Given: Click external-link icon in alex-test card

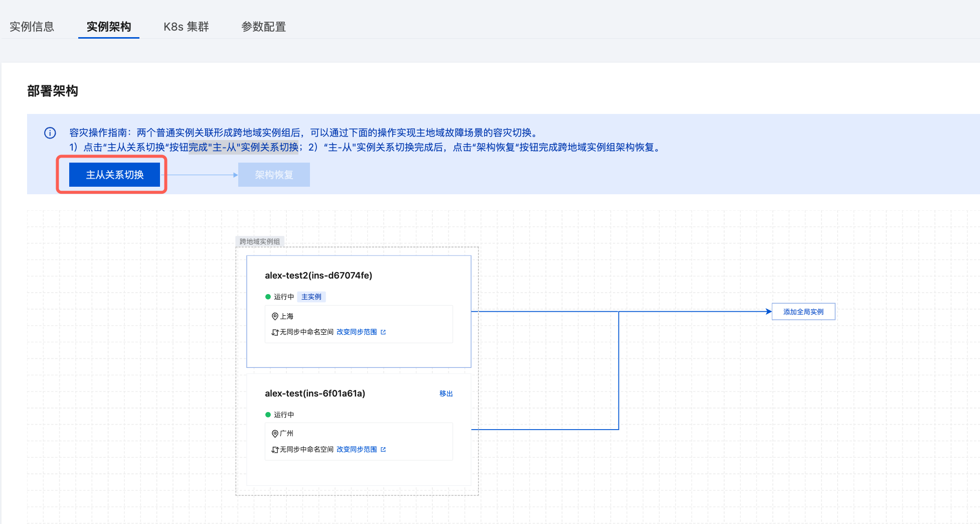Looking at the screenshot, I should [x=383, y=449].
